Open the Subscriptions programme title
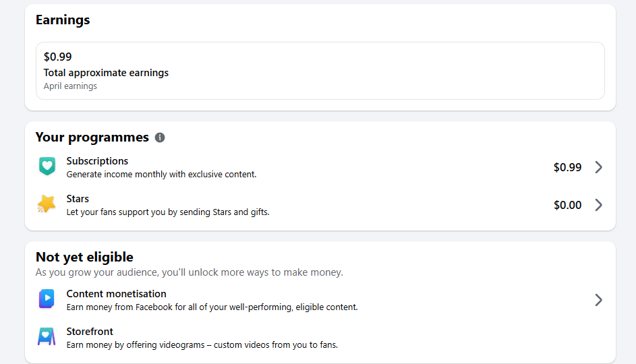Image resolution: width=636 pixels, height=364 pixels. coord(97,161)
